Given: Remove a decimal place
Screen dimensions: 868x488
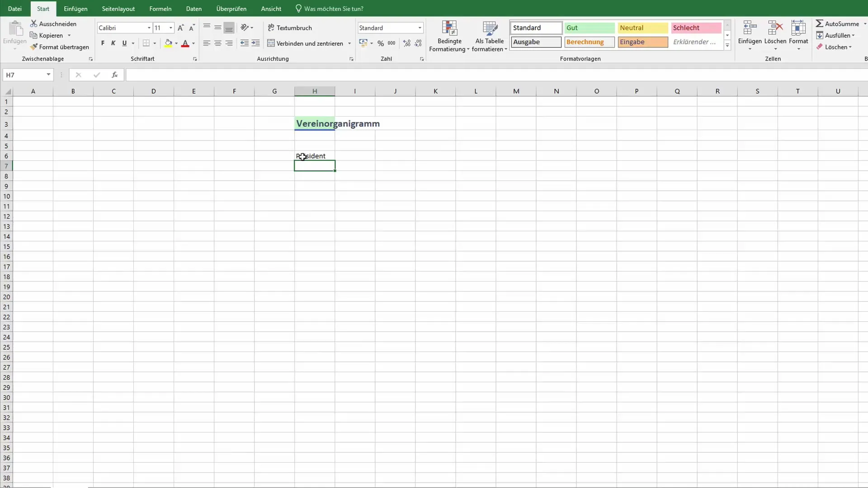Looking at the screenshot, I should point(418,43).
